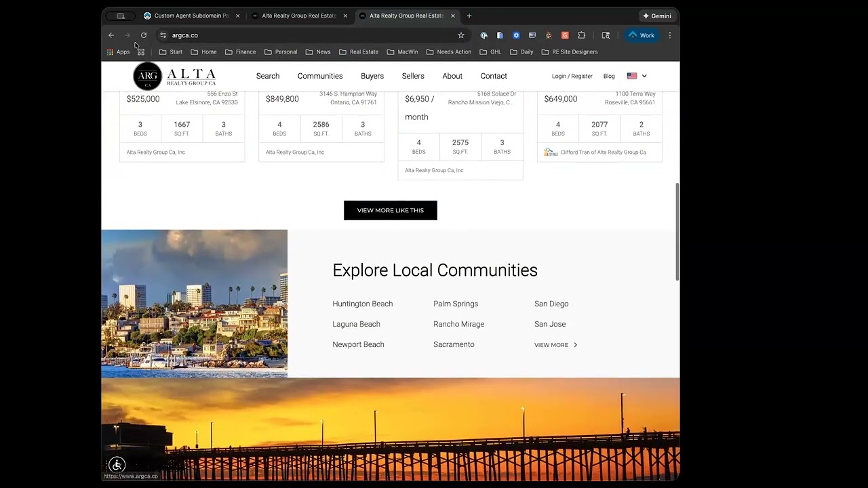
Task: Open the Daily bookmarks folder
Action: pyautogui.click(x=521, y=52)
